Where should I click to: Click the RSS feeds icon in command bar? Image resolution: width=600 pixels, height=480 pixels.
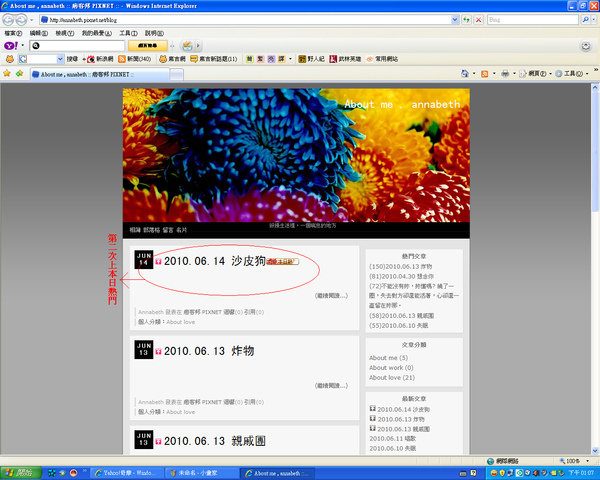(x=484, y=73)
